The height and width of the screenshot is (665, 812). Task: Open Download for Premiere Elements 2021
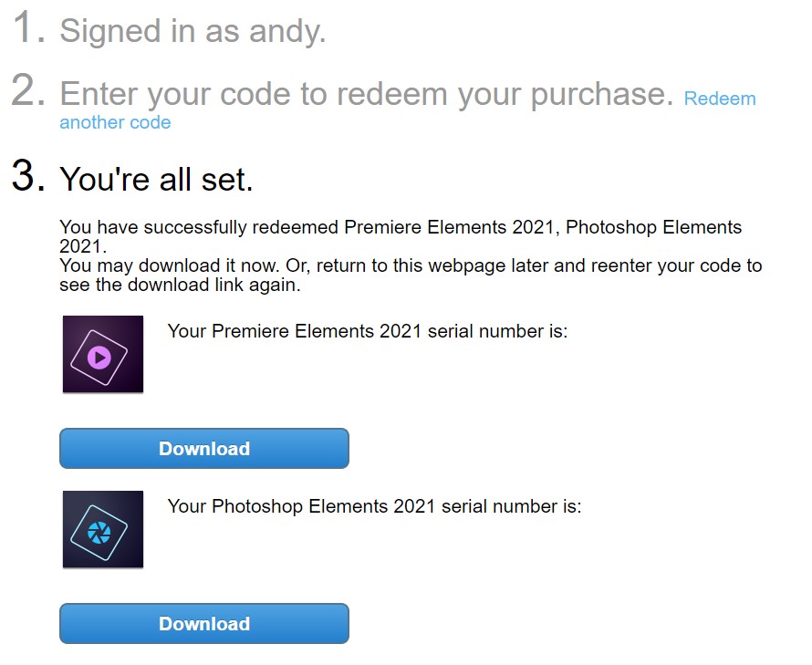203,448
